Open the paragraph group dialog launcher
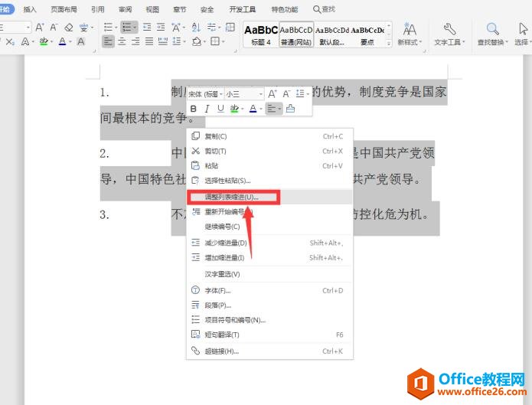 (235, 51)
